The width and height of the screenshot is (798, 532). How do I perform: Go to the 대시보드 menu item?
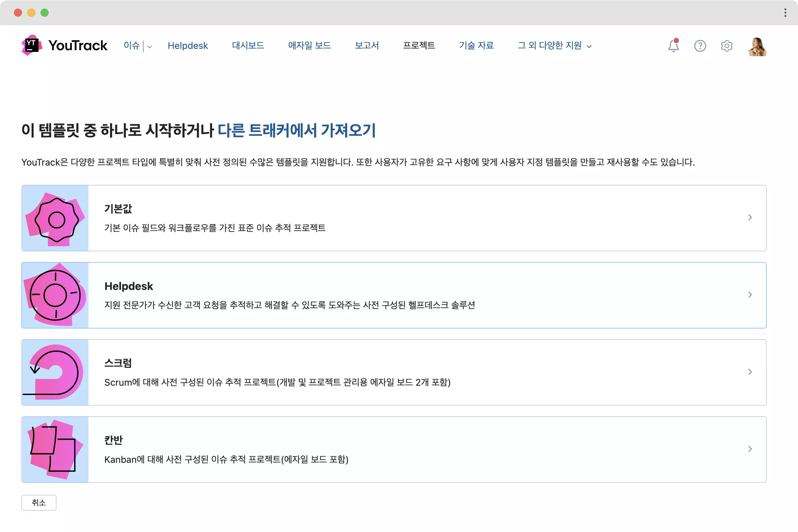tap(248, 46)
